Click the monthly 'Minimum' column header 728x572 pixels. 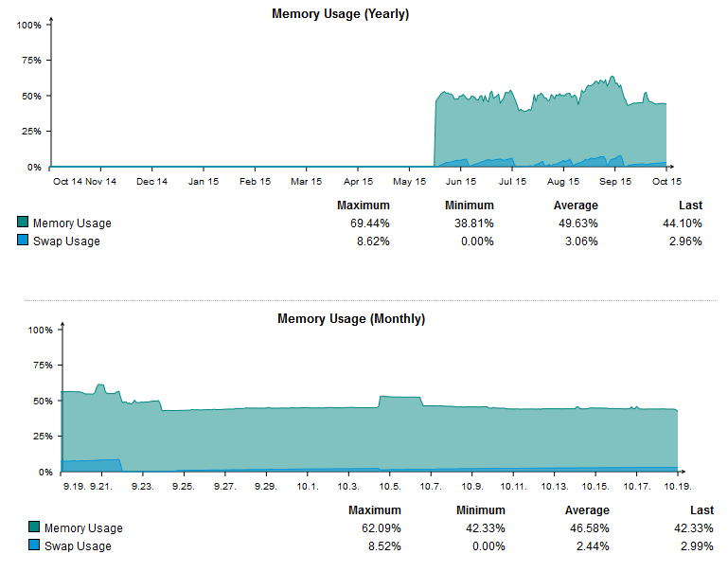coord(481,510)
